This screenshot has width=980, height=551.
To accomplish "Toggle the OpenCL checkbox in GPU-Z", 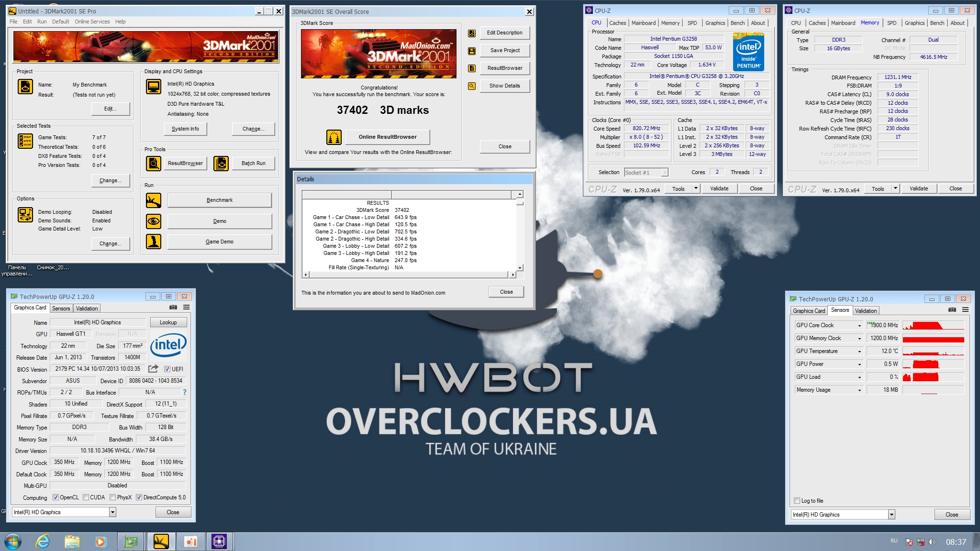I will pyautogui.click(x=56, y=497).
